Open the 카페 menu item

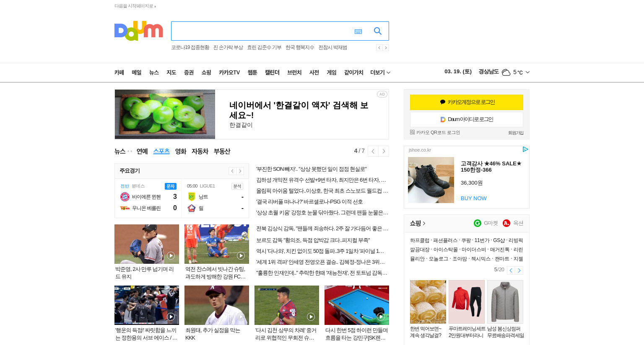[119, 72]
